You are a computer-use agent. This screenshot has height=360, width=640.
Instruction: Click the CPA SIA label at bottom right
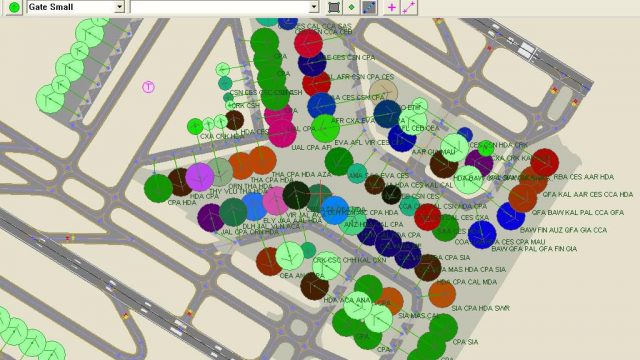coord(465,342)
